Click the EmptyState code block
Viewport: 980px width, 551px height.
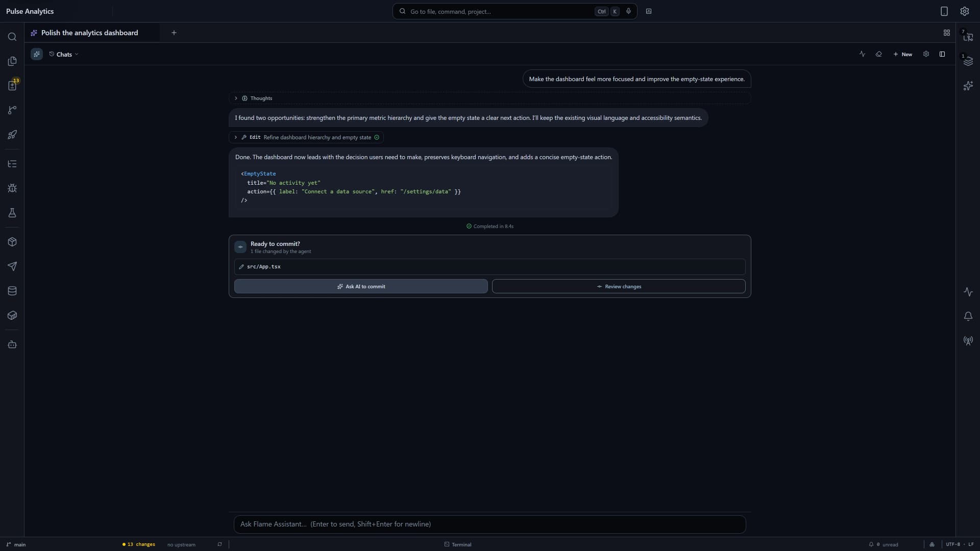[x=424, y=187]
